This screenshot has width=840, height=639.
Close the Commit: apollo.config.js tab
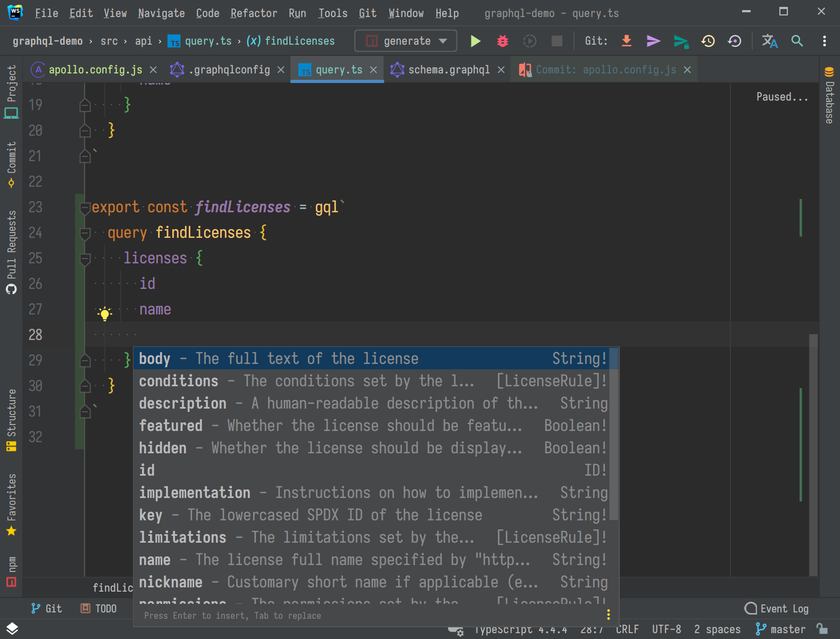[687, 70]
